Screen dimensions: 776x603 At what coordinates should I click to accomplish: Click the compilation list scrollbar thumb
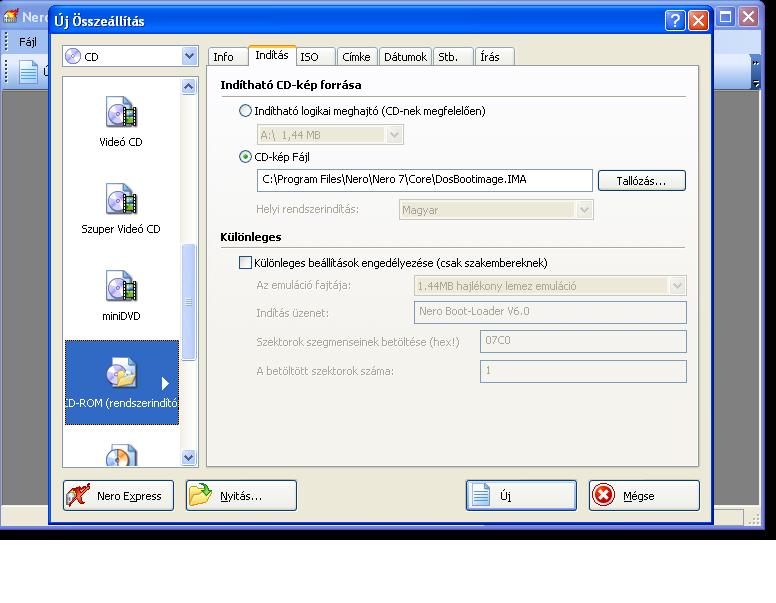point(189,302)
